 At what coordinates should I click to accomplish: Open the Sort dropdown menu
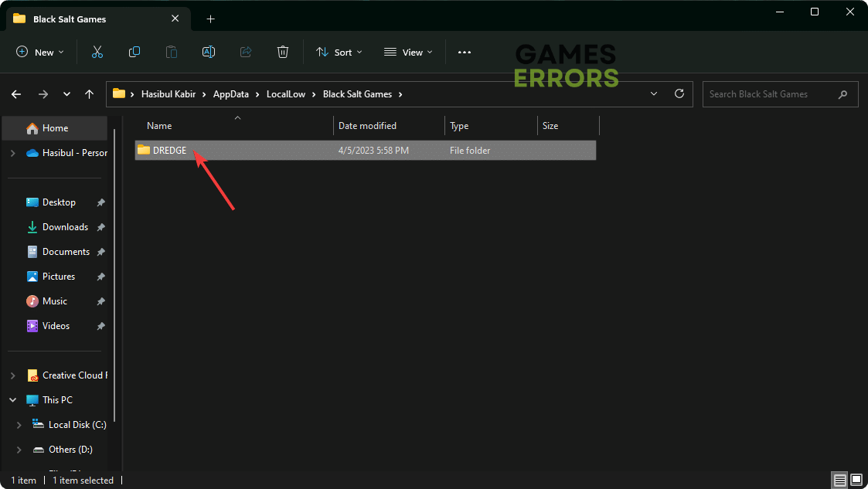339,52
